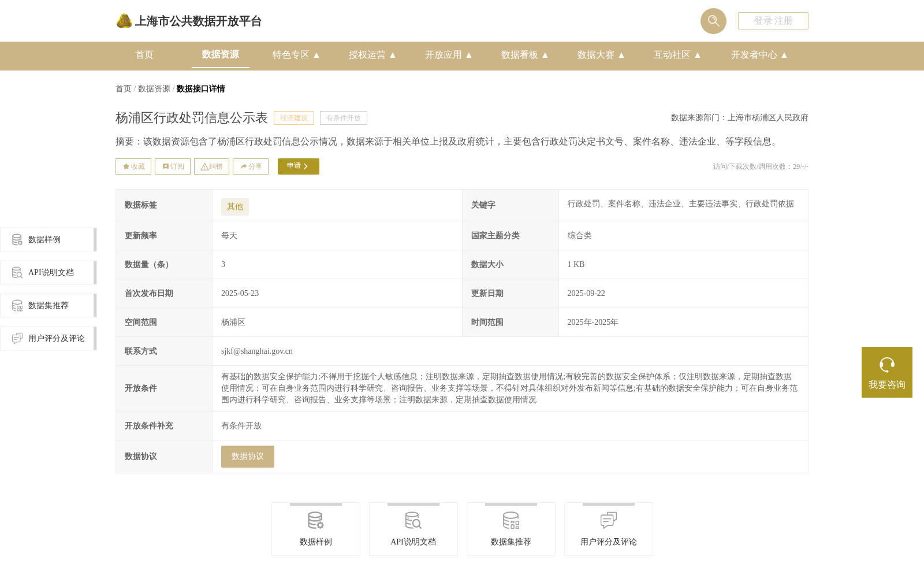Click the 1 KB data size value
This screenshot has height=578, width=924.
pos(576,264)
